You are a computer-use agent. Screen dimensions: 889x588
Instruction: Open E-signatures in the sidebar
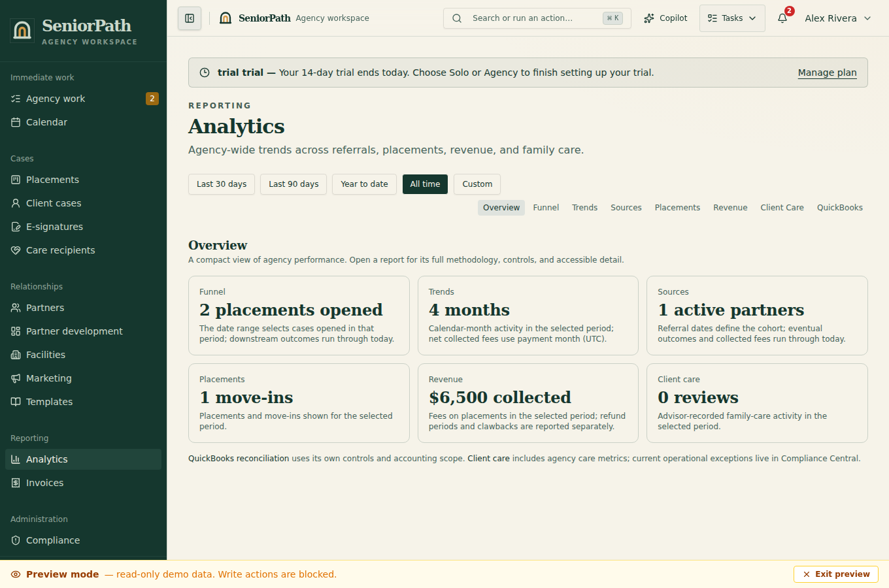[x=83, y=227]
